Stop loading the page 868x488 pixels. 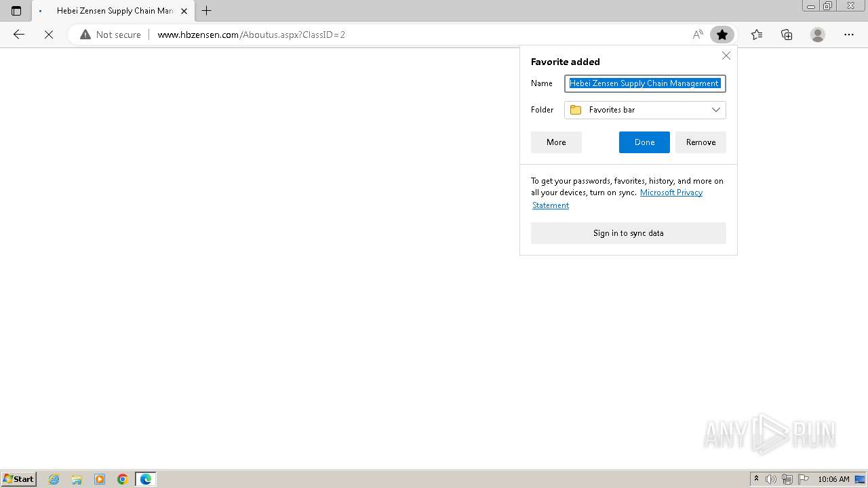point(49,35)
